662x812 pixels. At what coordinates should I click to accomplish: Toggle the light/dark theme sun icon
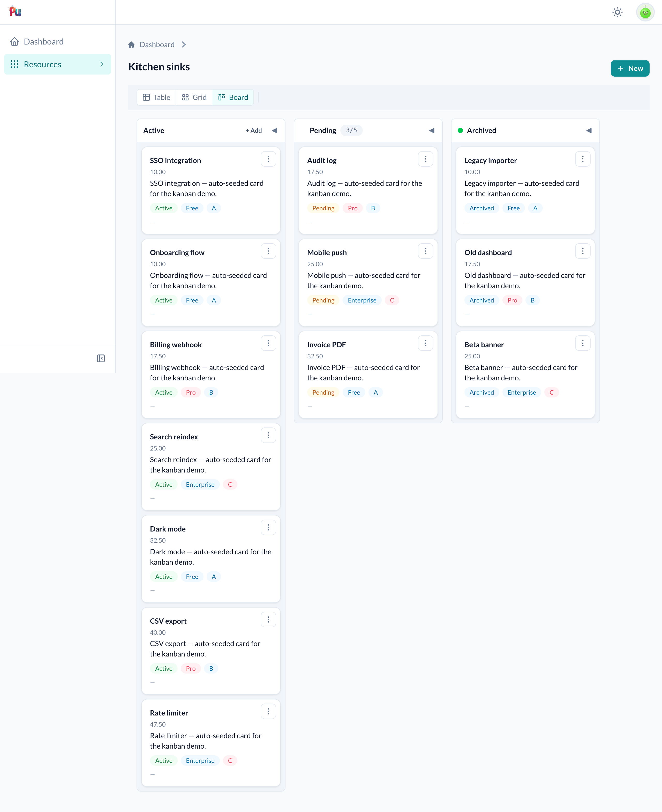click(x=617, y=12)
